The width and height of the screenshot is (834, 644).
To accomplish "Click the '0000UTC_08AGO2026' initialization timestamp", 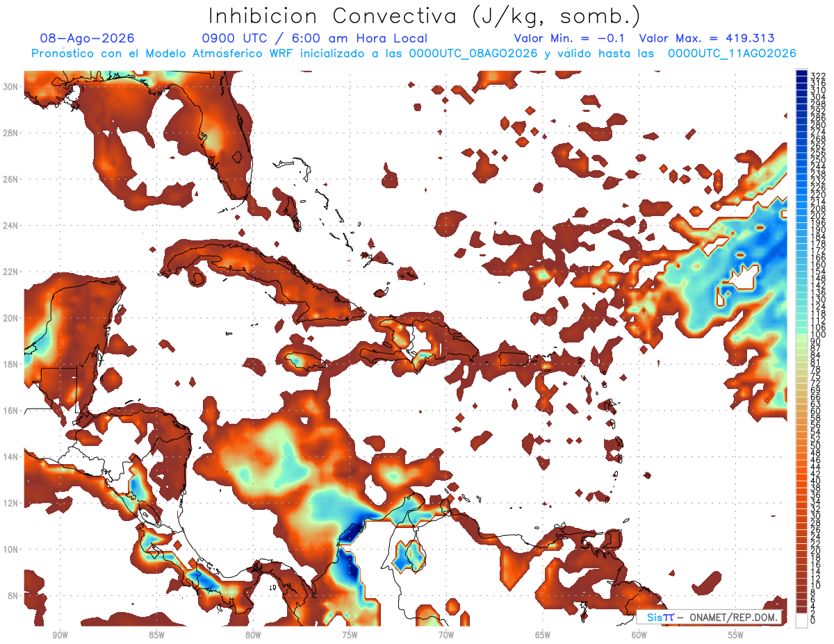I will [473, 53].
